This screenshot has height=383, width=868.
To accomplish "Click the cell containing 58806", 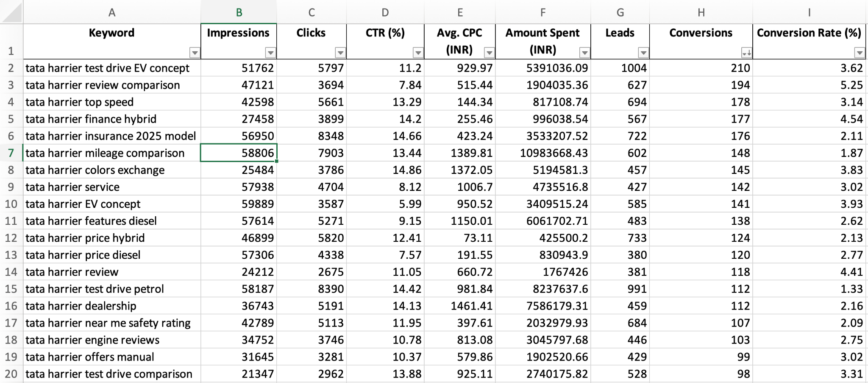I will tap(239, 153).
